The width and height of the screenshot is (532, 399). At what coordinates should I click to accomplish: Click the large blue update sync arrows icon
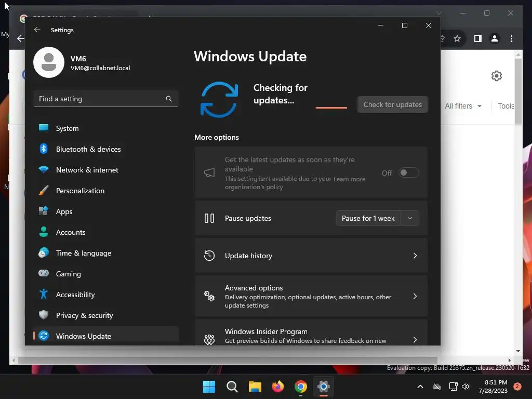tap(219, 100)
